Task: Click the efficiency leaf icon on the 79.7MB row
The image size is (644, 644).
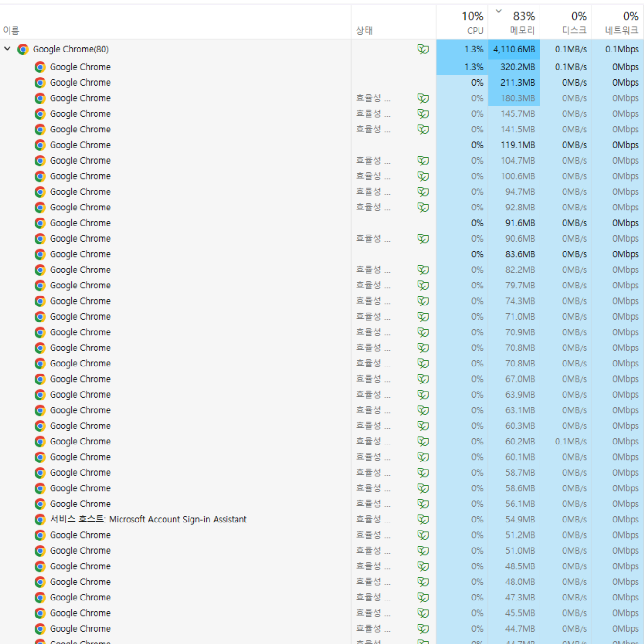Action: coord(423,286)
